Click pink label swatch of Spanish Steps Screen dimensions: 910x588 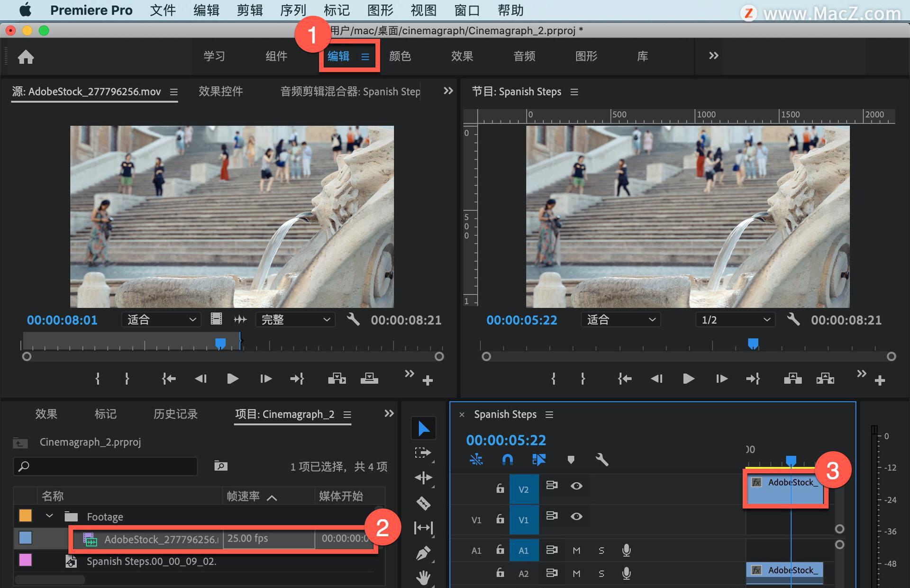click(25, 560)
